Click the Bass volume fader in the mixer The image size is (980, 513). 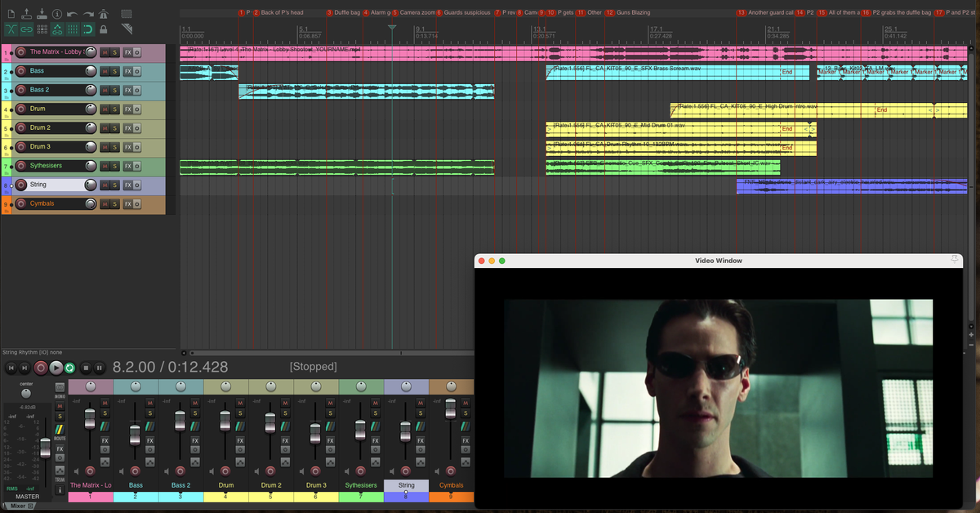pyautogui.click(x=135, y=434)
